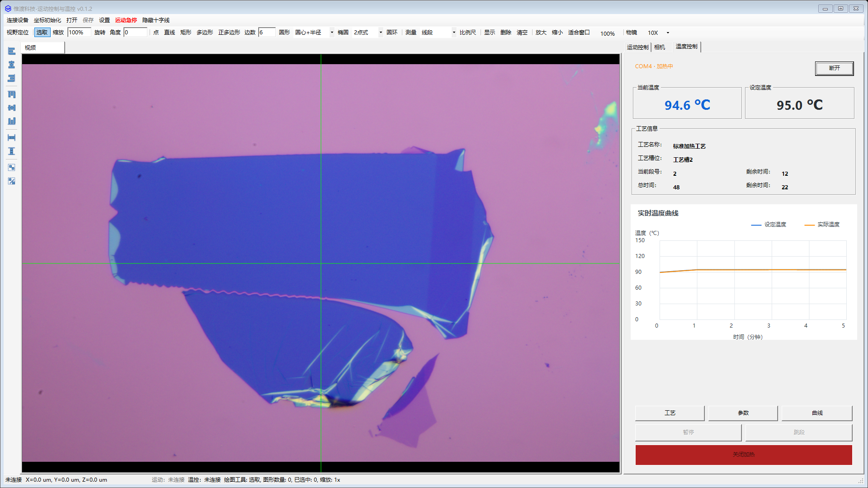Click 清空 to clear all shapes
Viewport: 868px width, 488px height.
coord(522,33)
